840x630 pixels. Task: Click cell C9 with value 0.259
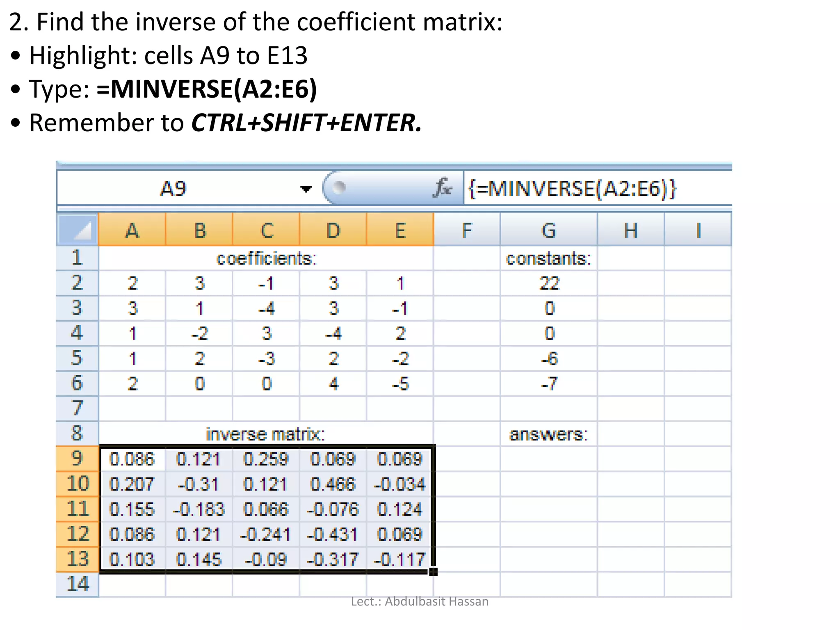pos(266,459)
